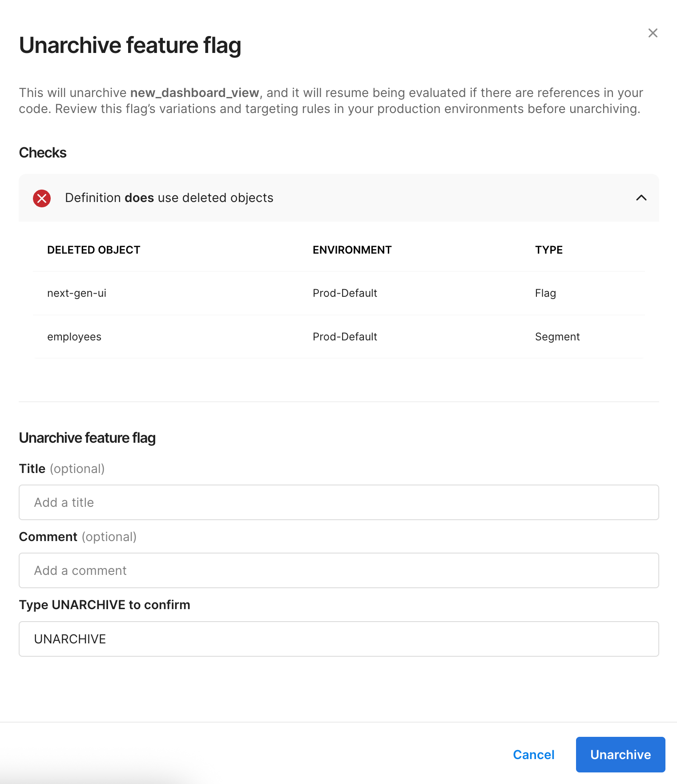Click the red error status icon
Image resolution: width=677 pixels, height=784 pixels.
click(x=41, y=198)
